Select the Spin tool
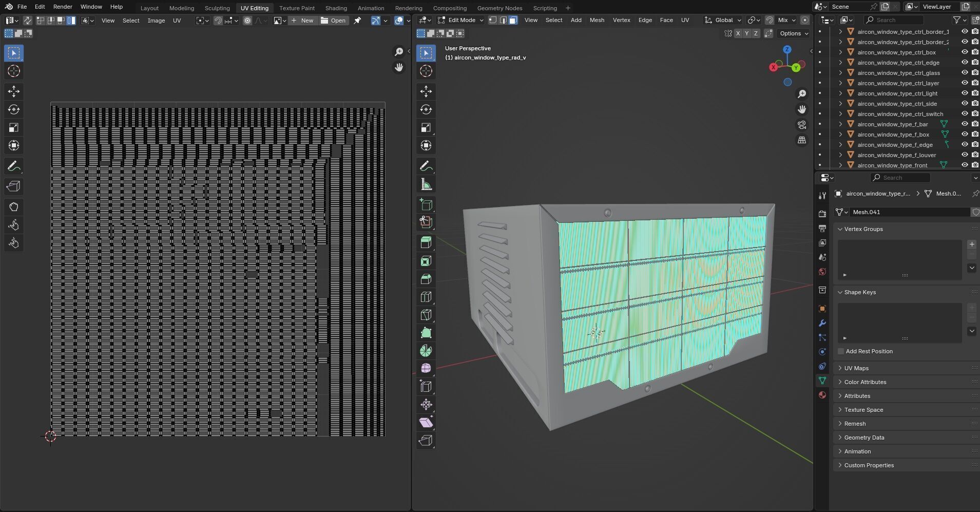Screen dimensions: 980x512 click(x=426, y=351)
